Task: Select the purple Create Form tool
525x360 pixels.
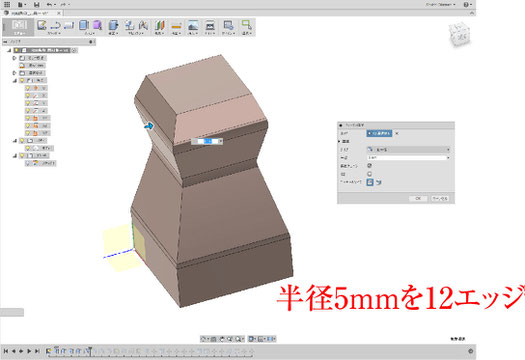Action: click(97, 25)
